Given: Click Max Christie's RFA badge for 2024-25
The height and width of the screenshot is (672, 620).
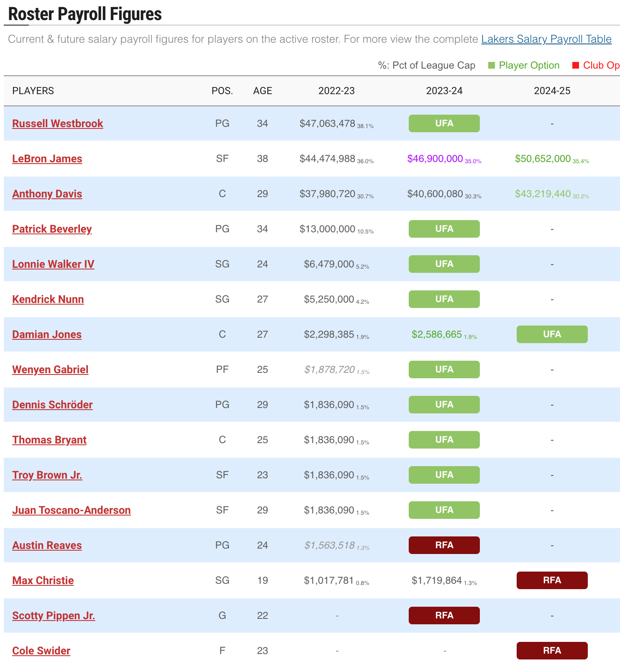Looking at the screenshot, I should [552, 580].
